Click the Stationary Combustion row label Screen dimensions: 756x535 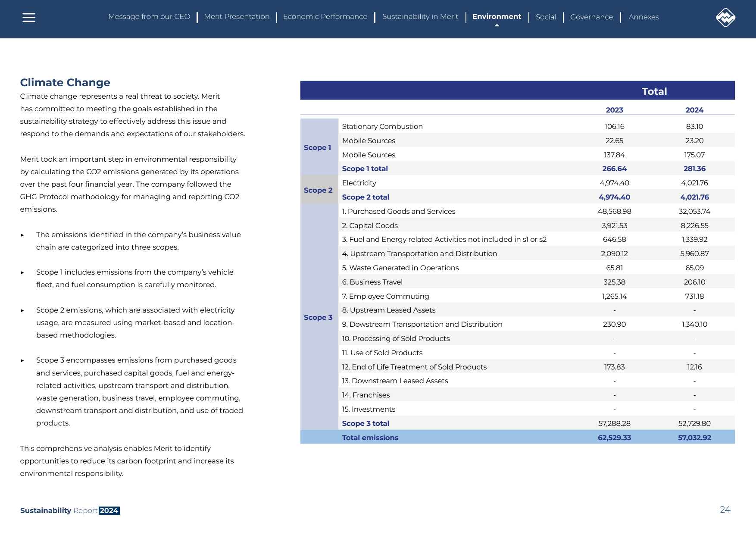pyautogui.click(x=382, y=126)
